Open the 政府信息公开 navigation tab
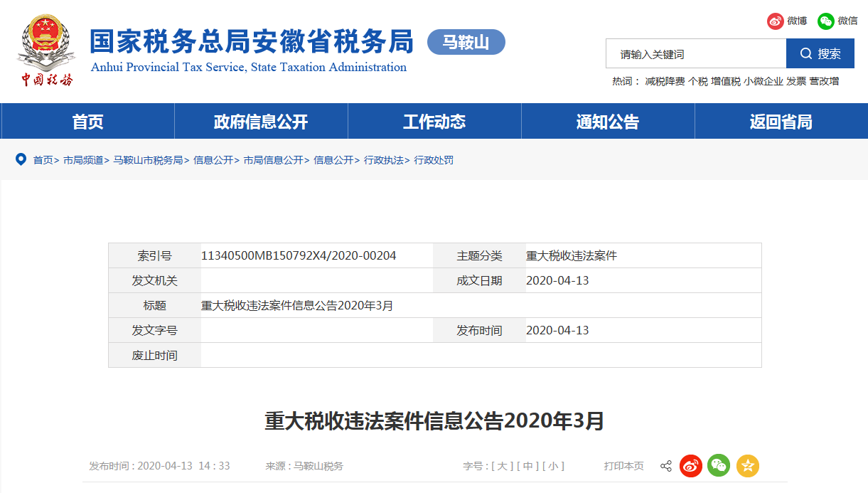 261,122
